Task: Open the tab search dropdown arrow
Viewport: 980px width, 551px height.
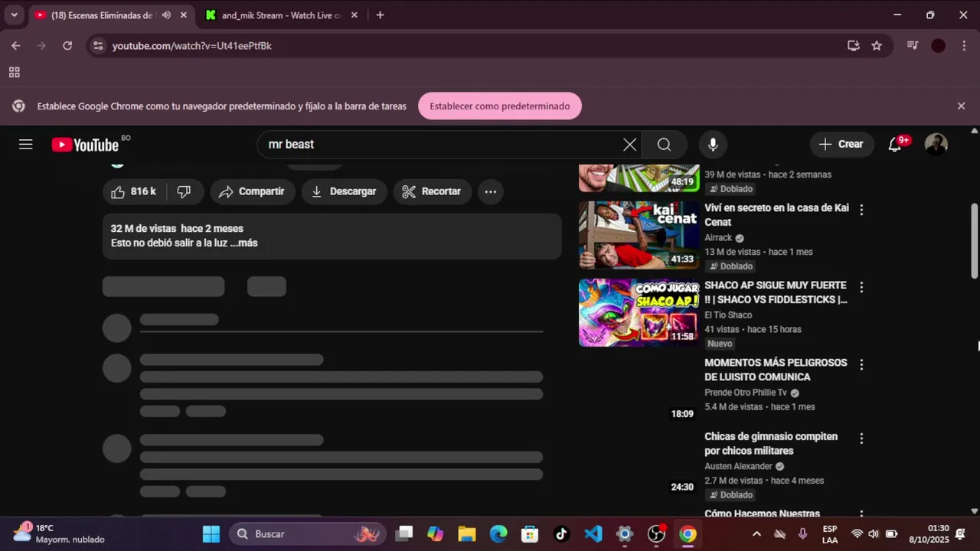Action: pyautogui.click(x=14, y=15)
